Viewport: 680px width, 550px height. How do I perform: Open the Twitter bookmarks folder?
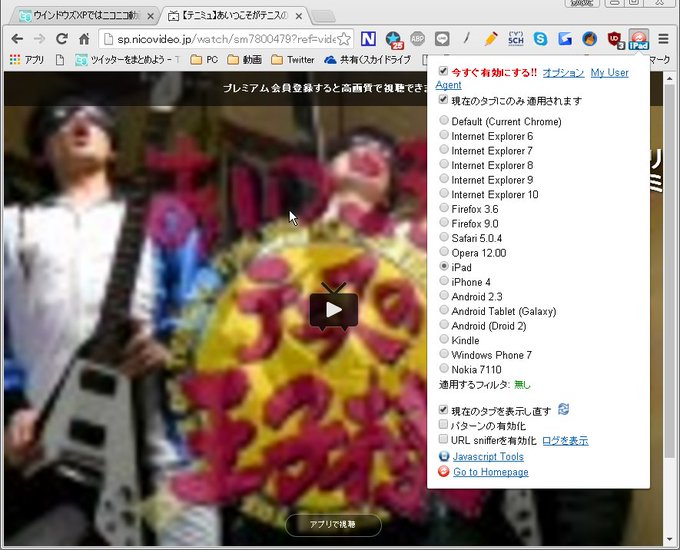tap(293, 59)
